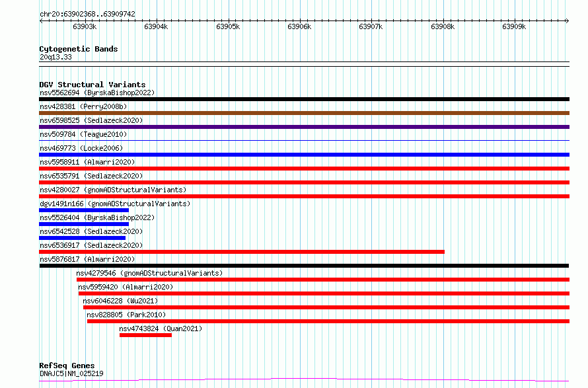Click the magenta DNAJC5 gene line
Viewport: 588px width, 388px height.
click(x=304, y=380)
